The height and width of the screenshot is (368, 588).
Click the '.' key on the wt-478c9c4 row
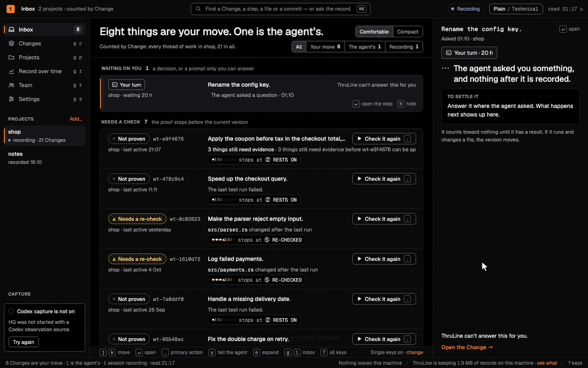pos(408,179)
